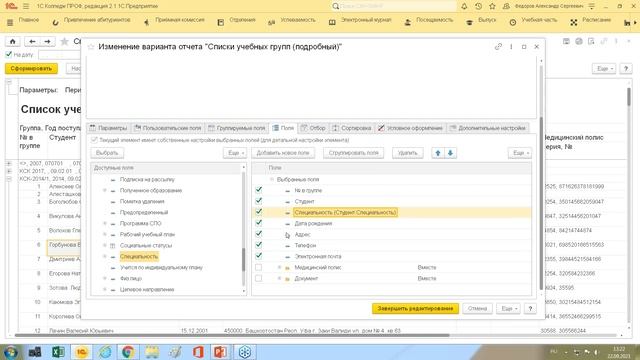
Task: Click Завершить редактирование button
Action: tap(415, 309)
